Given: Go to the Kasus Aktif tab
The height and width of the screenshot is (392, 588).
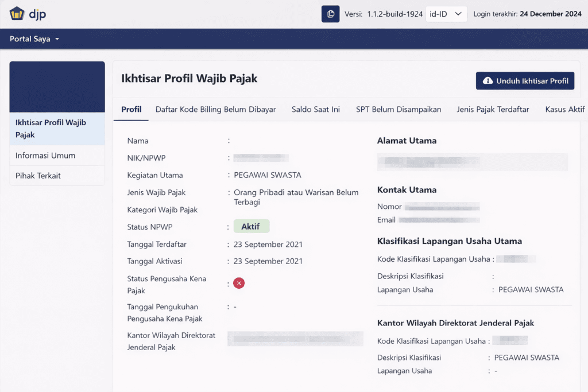Looking at the screenshot, I should click(x=564, y=109).
